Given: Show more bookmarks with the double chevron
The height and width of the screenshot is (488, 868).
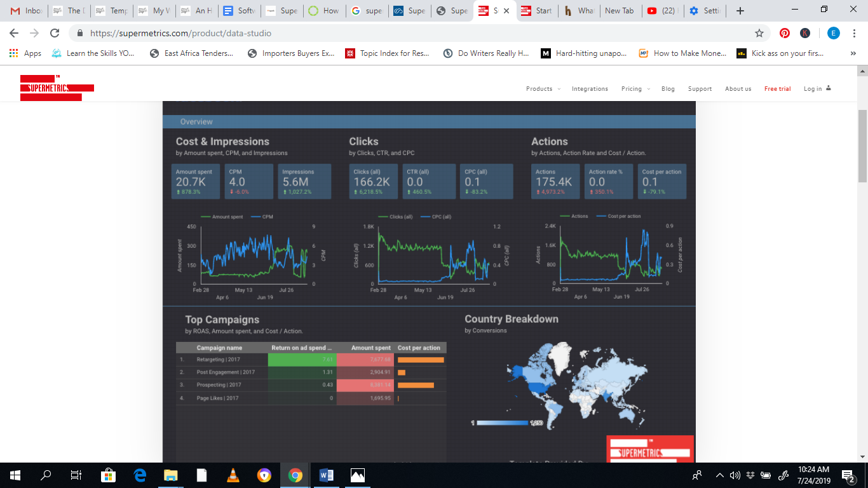Looking at the screenshot, I should 853,53.
